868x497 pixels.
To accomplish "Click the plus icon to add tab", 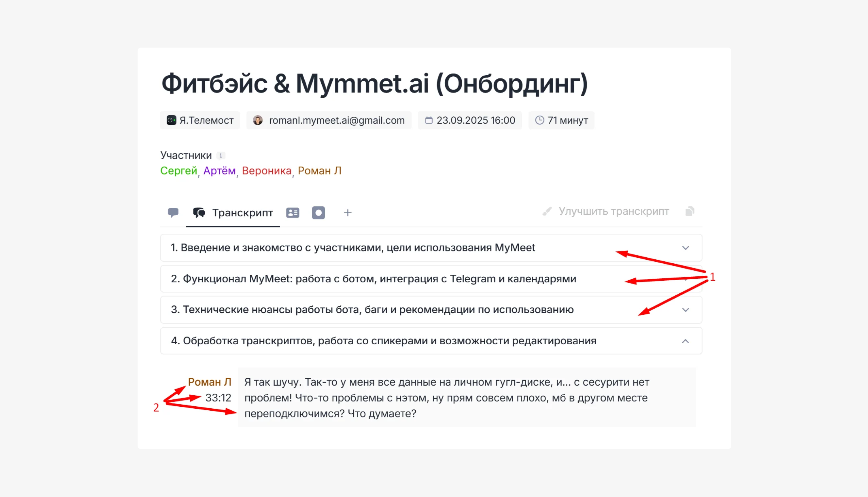I will coord(347,213).
